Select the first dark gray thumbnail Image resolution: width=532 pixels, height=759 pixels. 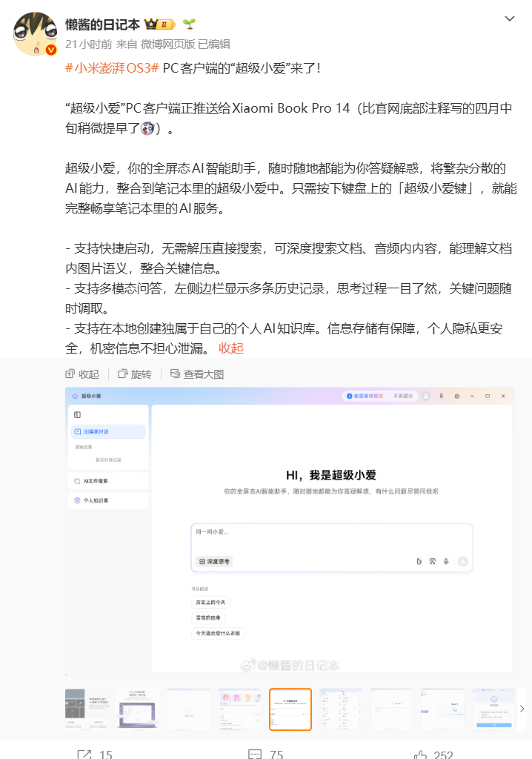[x=87, y=709]
